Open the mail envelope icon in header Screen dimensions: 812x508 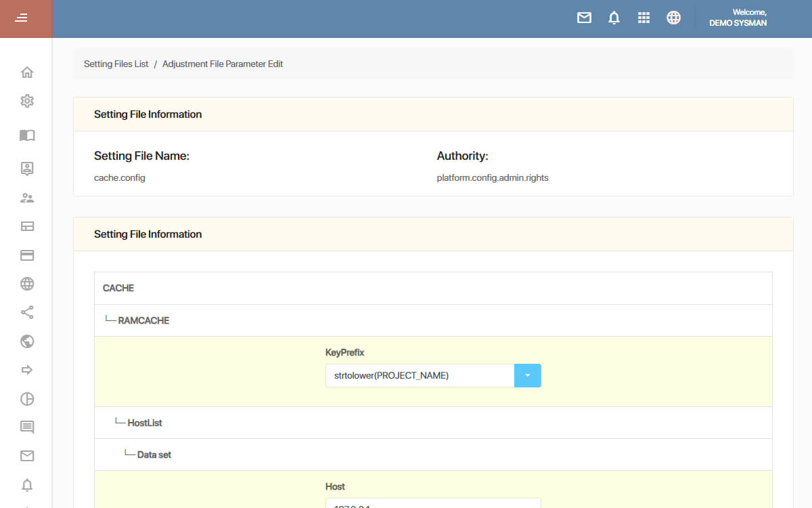[584, 18]
